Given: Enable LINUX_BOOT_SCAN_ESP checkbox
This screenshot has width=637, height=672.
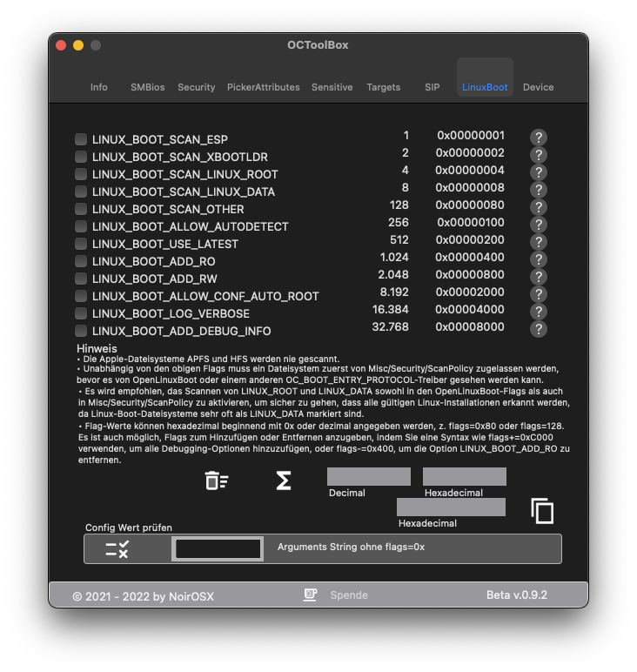Looking at the screenshot, I should pyautogui.click(x=81, y=139).
